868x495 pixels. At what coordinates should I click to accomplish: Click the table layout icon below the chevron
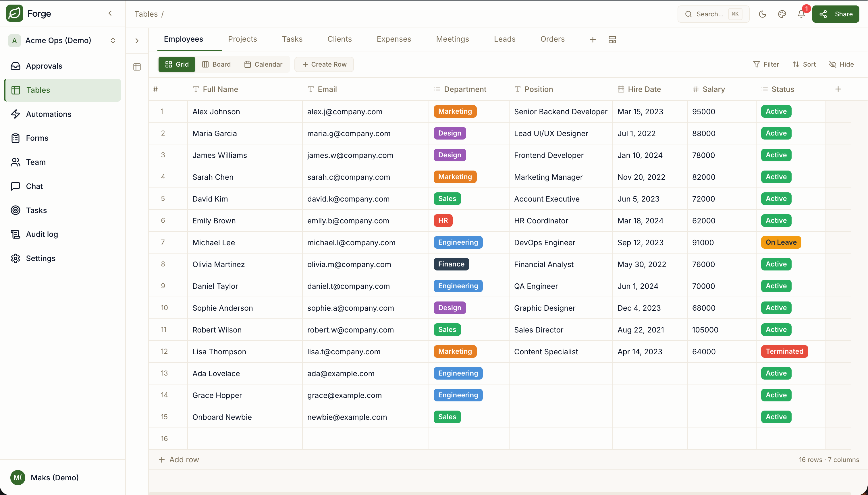(137, 67)
